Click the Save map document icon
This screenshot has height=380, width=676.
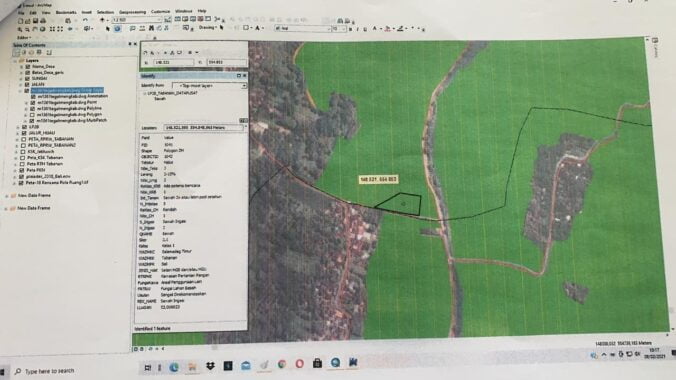[35, 21]
